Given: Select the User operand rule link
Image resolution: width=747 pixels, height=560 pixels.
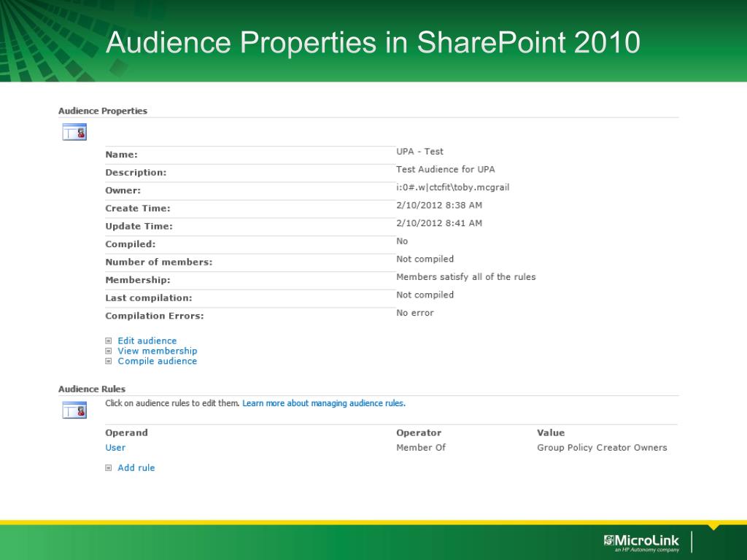Looking at the screenshot, I should [115, 448].
